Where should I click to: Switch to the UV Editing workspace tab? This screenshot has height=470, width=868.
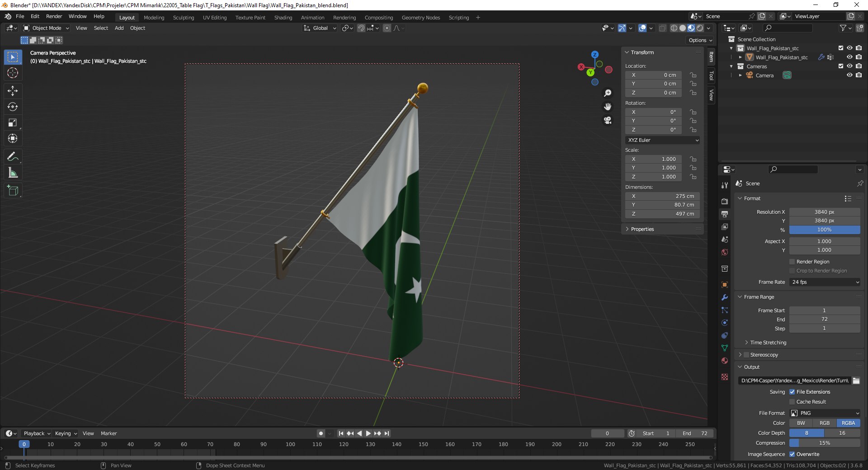click(214, 18)
